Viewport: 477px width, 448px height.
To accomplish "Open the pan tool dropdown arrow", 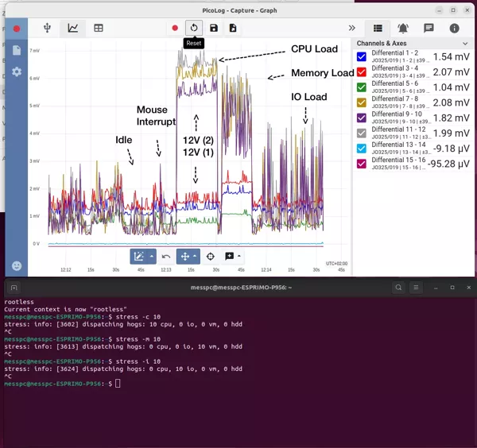I will point(195,257).
